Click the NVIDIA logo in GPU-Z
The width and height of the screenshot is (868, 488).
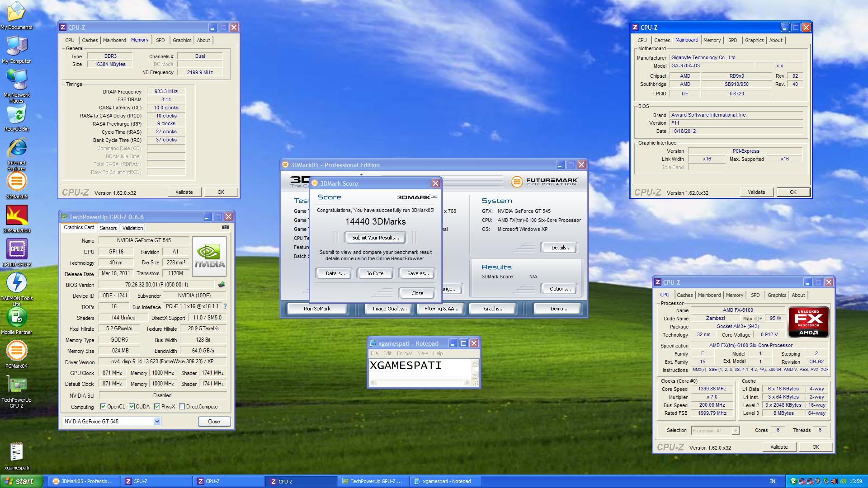point(209,256)
